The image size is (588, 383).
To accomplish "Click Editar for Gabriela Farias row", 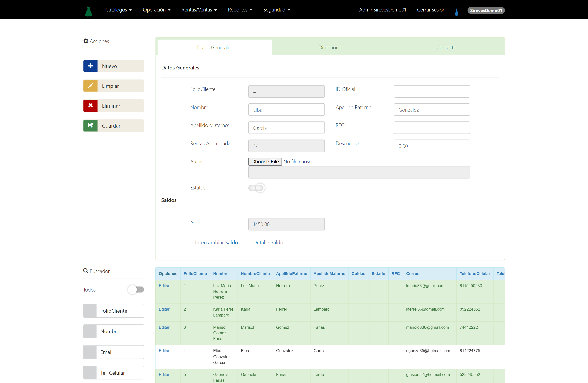I will tap(164, 374).
